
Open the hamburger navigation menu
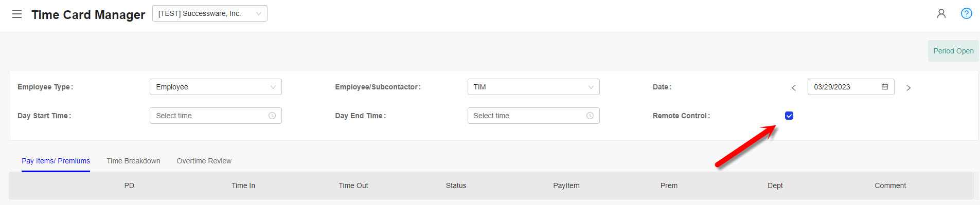(x=17, y=14)
